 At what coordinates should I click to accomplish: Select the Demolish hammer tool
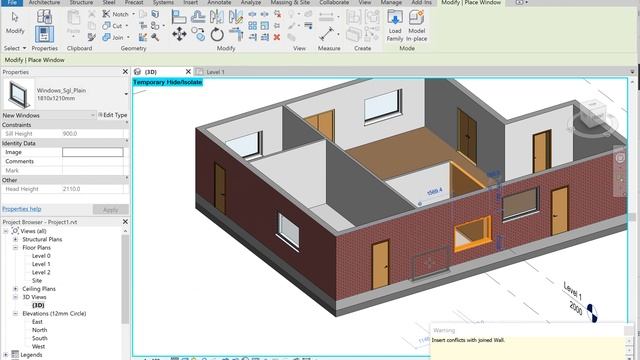click(155, 37)
